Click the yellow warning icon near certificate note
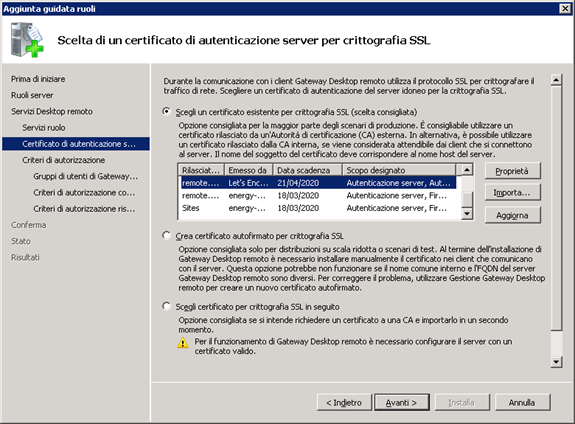575x424 pixels. point(183,343)
